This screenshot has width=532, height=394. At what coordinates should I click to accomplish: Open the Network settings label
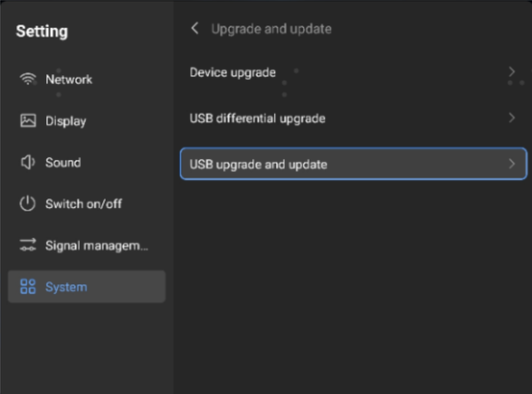point(69,79)
